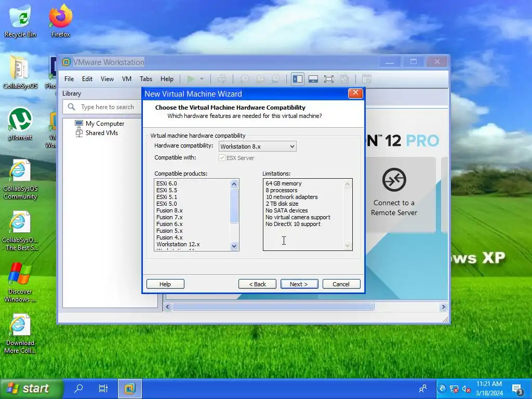Image resolution: width=532 pixels, height=399 pixels.
Task: Select My Computer in Library tree
Action: [x=104, y=124]
